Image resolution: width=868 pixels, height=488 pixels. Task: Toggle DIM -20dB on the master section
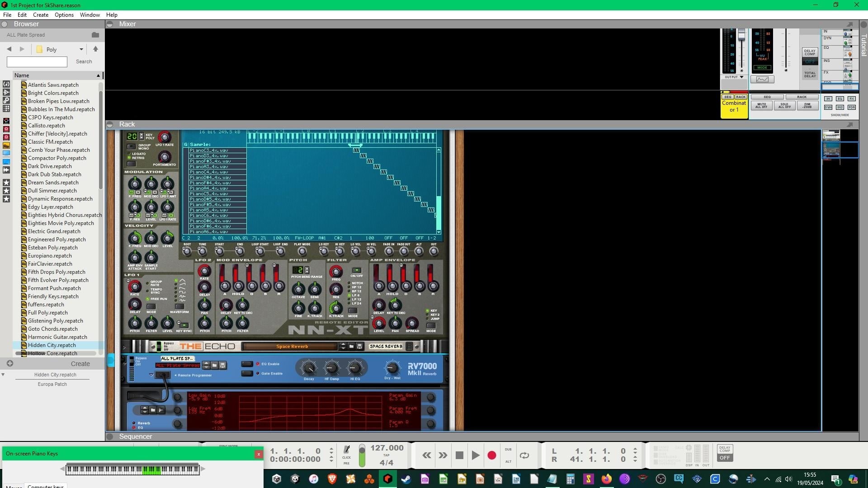(807, 105)
